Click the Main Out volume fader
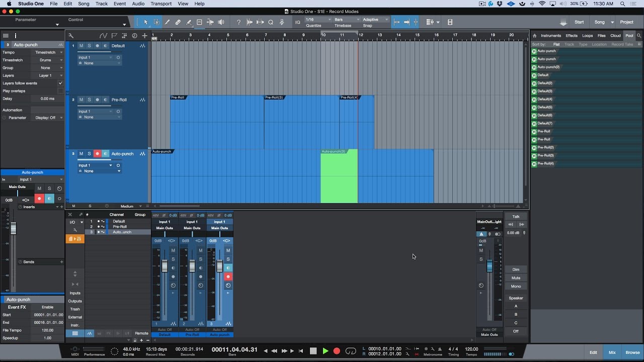Viewport: 644px width, 362px height. pos(490,266)
